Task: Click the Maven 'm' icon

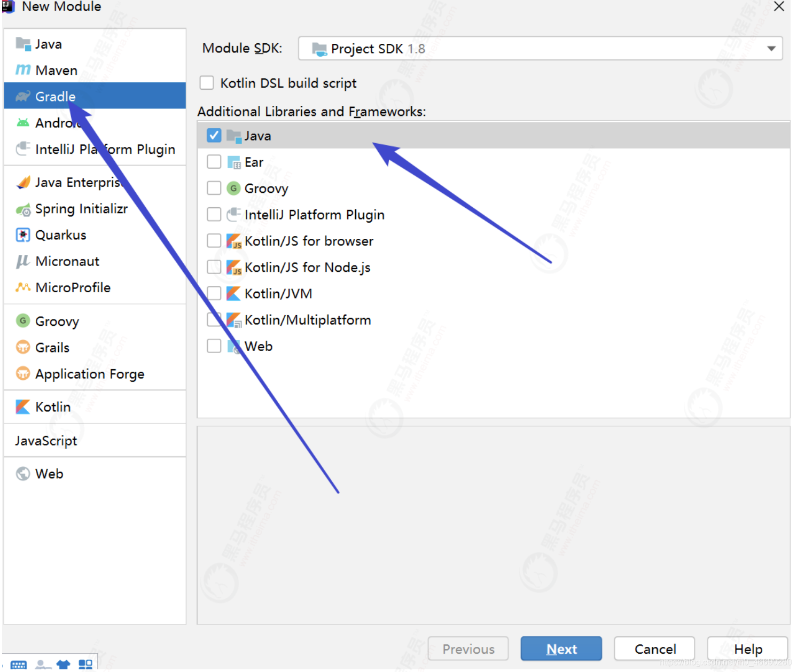Action: click(23, 70)
